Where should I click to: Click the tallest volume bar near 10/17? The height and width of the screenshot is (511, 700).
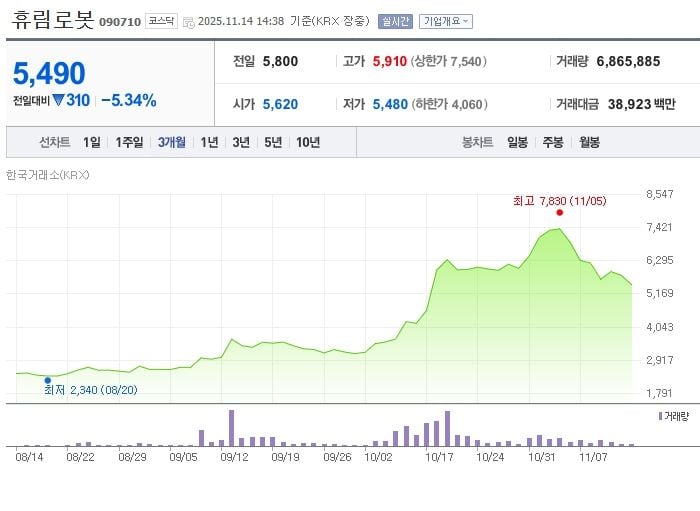pos(447,428)
